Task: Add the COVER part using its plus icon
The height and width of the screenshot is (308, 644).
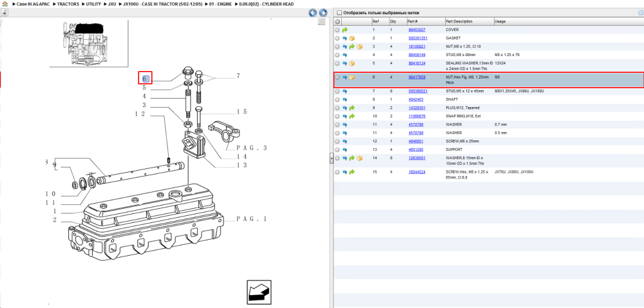Action: [x=337, y=30]
